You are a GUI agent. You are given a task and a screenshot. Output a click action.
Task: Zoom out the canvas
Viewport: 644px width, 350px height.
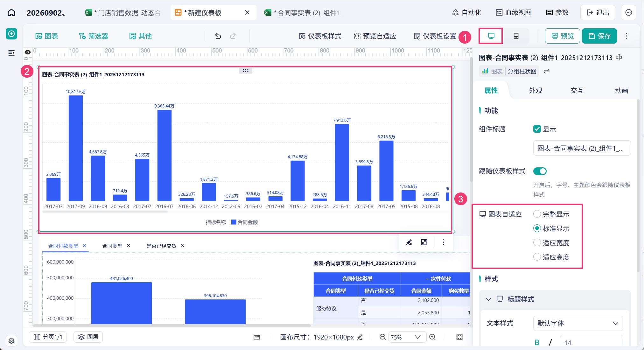pos(382,337)
